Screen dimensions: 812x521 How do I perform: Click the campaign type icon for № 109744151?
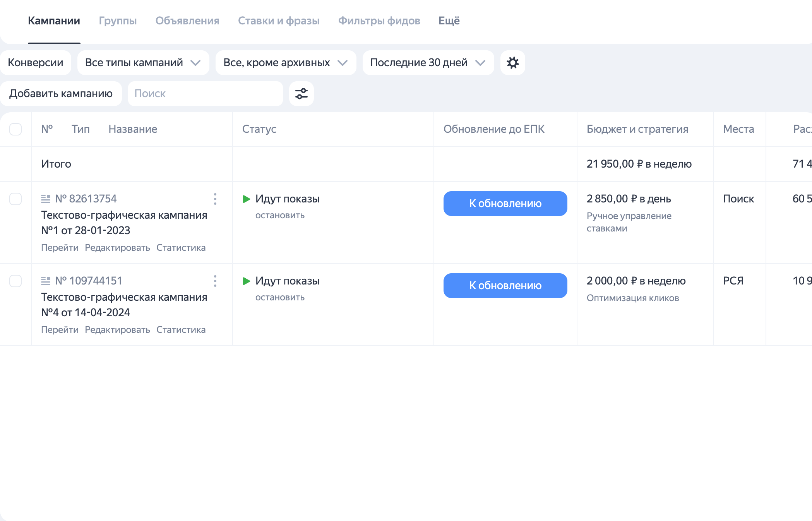(46, 281)
